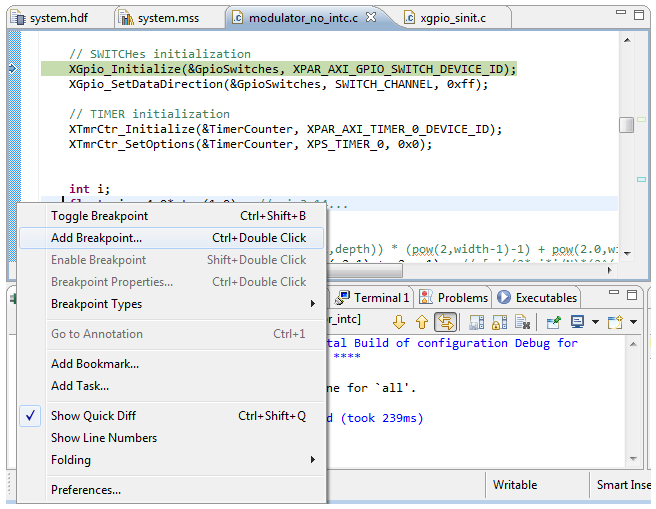Click the '(took 239ms)' console text
Image resolution: width=656 pixels, height=509 pixels.
382,418
